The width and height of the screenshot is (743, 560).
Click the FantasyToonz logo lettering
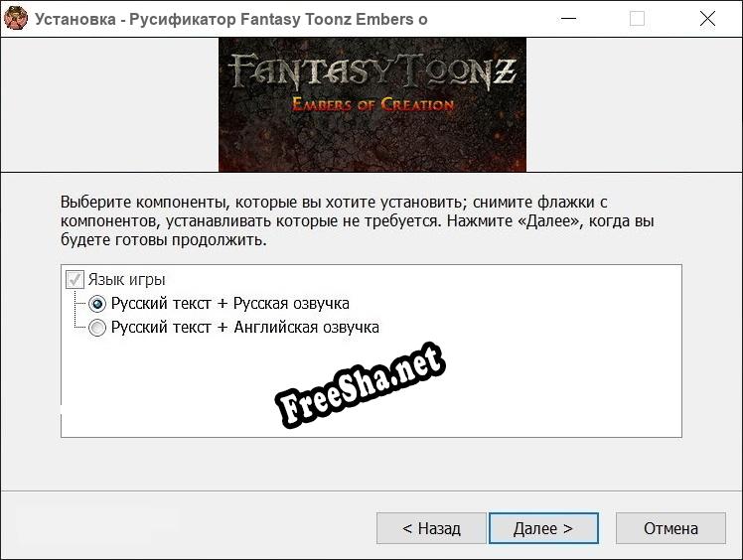371,71
